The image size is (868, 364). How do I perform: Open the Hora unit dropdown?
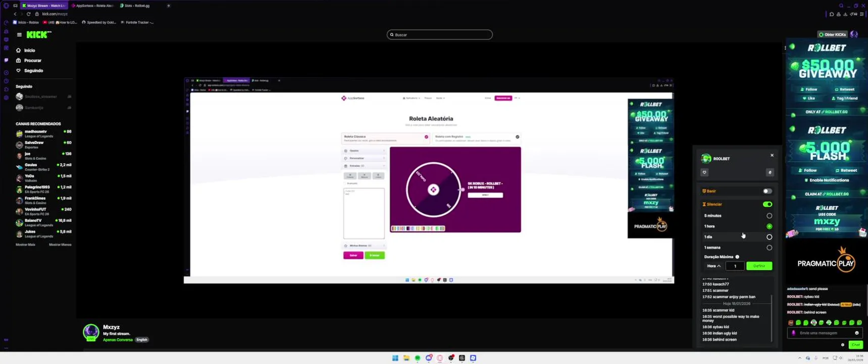coord(713,266)
